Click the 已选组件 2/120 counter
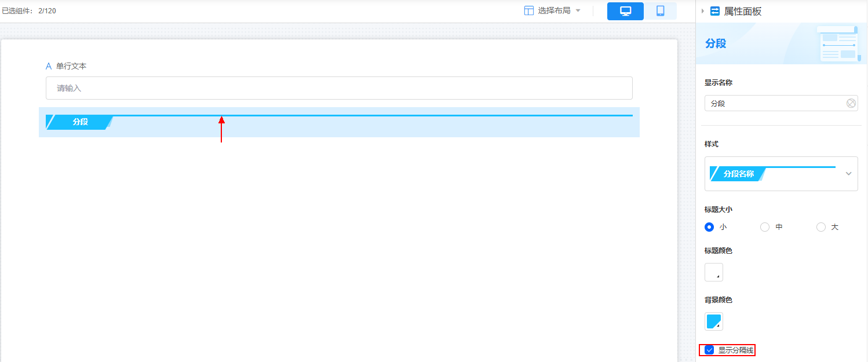Image resolution: width=868 pixels, height=362 pixels. coord(29,11)
